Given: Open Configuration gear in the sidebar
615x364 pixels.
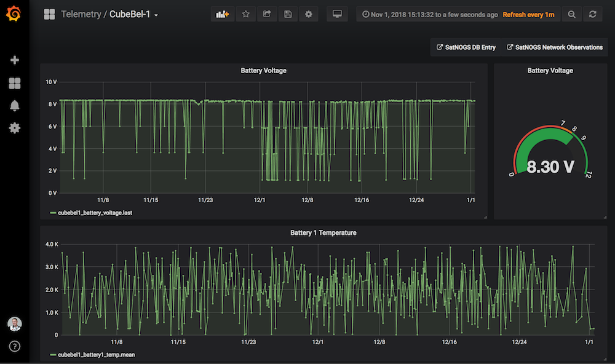Looking at the screenshot, I should [15, 128].
